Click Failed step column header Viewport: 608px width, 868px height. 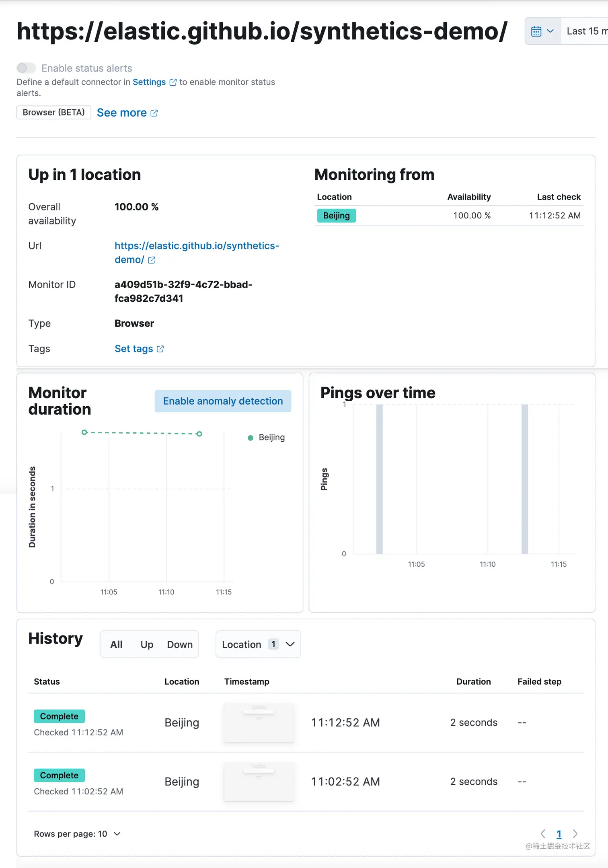pos(539,682)
